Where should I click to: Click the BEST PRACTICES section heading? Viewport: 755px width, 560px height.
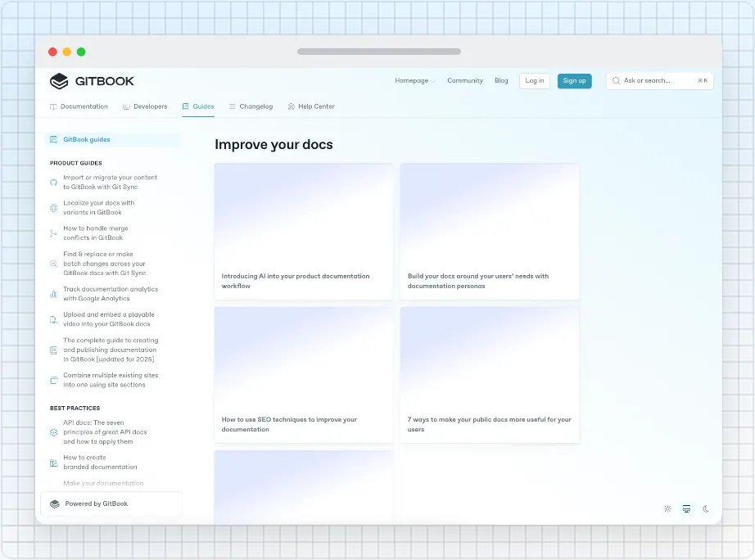pos(75,409)
